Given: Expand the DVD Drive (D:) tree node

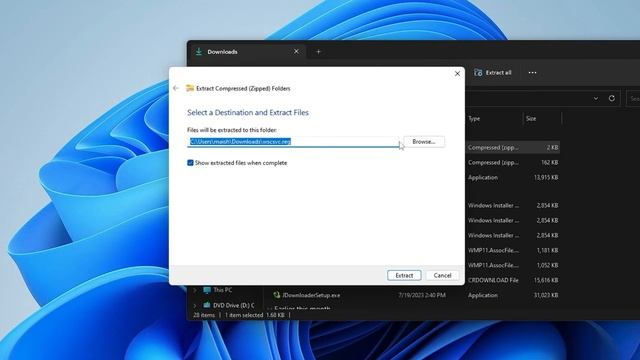Looking at the screenshot, I should (x=195, y=305).
